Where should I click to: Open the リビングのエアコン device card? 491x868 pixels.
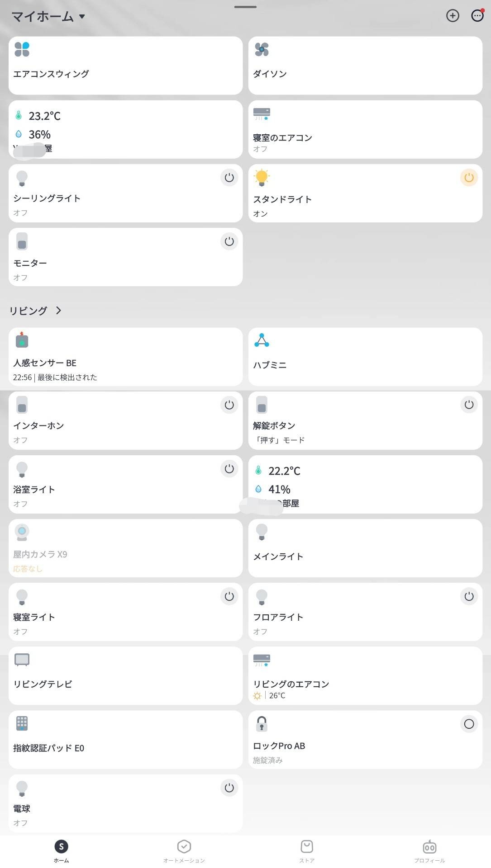[365, 676]
